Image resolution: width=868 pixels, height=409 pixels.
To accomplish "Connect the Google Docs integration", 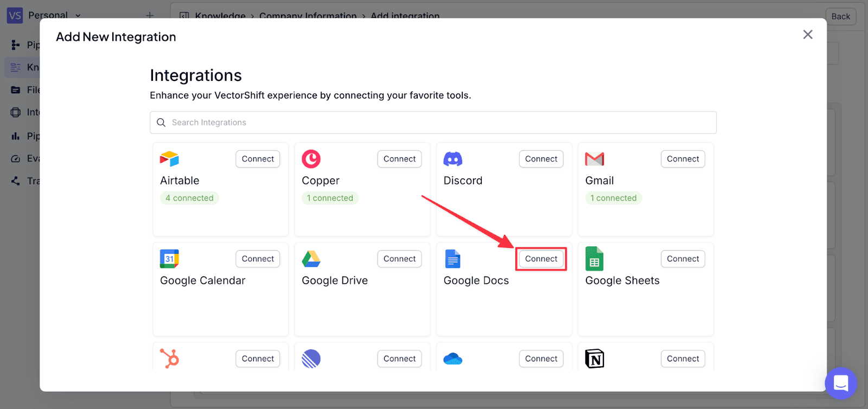I will point(541,259).
